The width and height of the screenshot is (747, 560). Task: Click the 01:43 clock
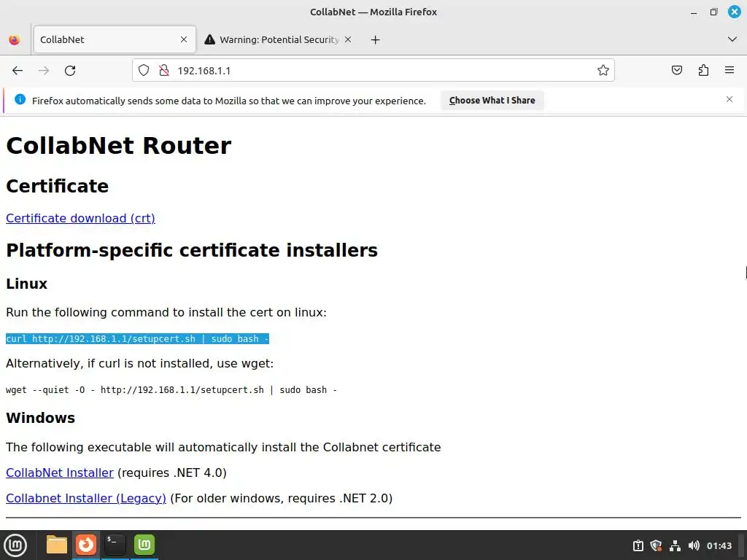(719, 545)
